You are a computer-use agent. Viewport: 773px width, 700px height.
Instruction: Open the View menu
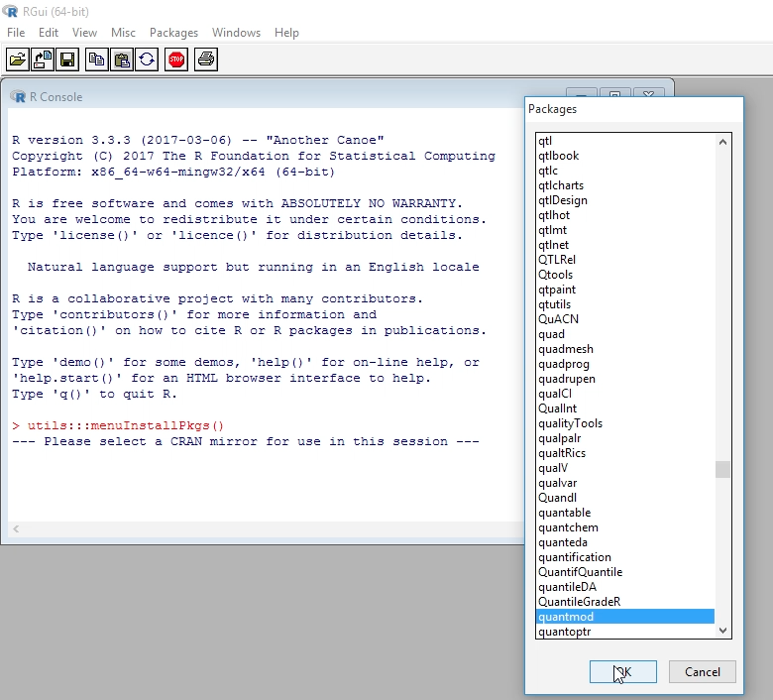(84, 33)
